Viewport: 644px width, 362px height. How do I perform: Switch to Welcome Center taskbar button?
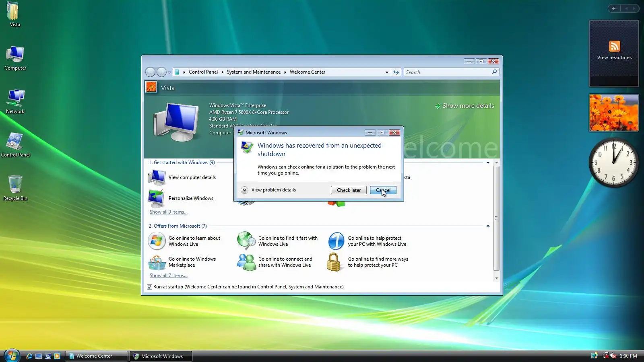(x=97, y=356)
